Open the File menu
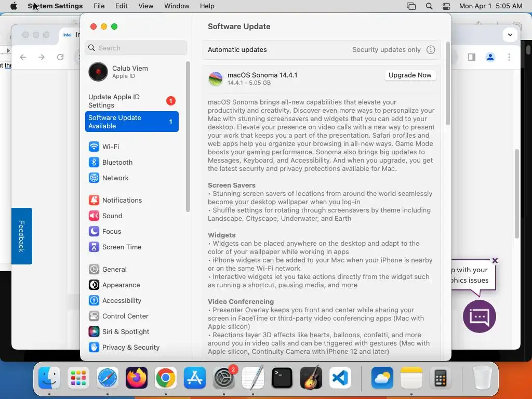Viewport: 532px width, 399px height. click(99, 6)
